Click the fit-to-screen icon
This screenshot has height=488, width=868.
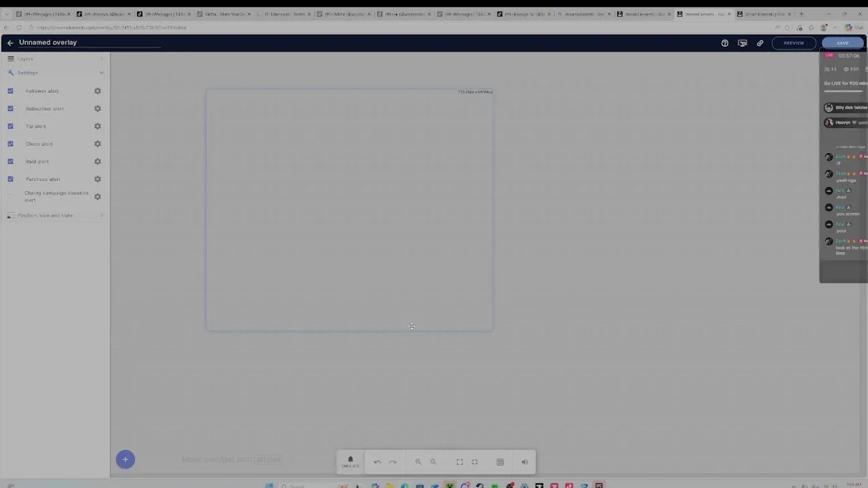460,462
